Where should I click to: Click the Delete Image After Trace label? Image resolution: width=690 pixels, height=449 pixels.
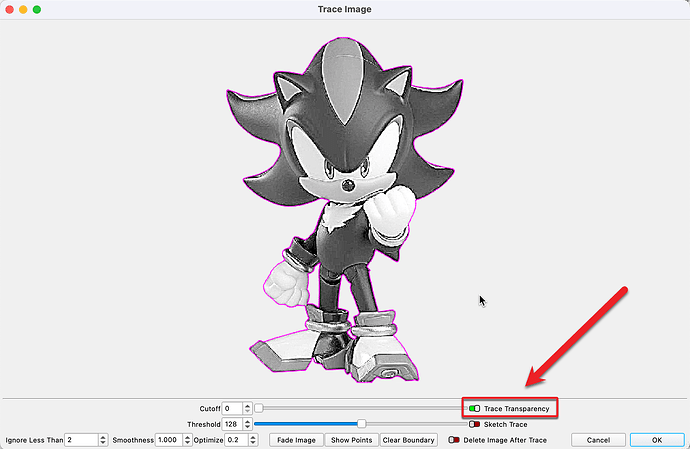click(x=505, y=440)
